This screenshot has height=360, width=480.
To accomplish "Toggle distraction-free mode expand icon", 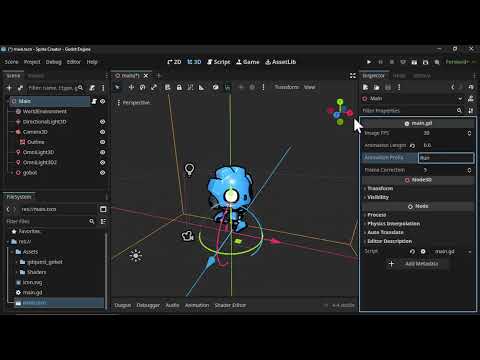I will point(353,76).
